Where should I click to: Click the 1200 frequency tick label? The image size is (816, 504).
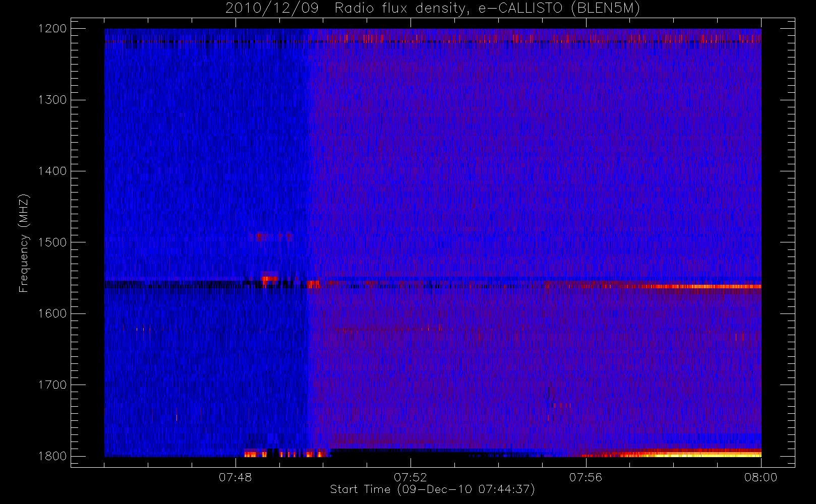point(52,29)
